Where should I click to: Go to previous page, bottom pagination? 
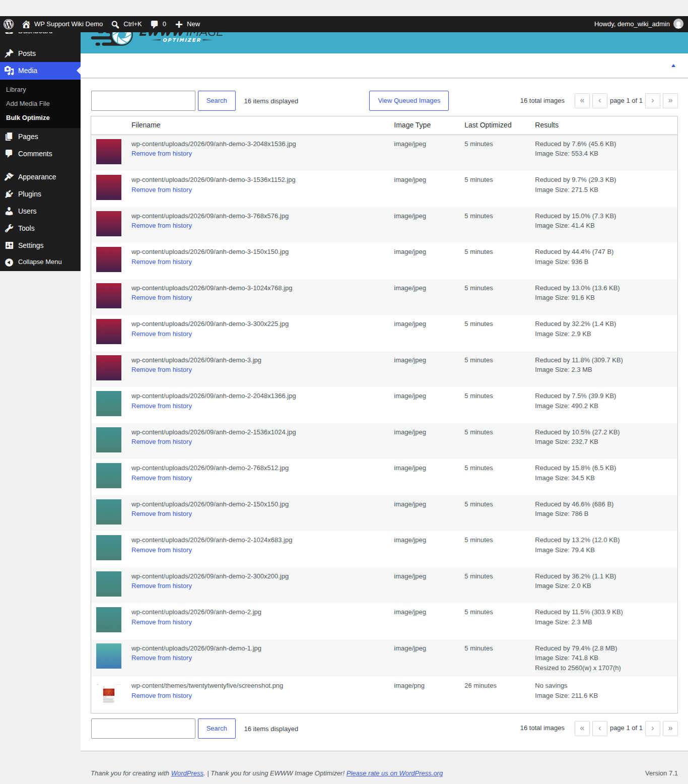tap(600, 729)
